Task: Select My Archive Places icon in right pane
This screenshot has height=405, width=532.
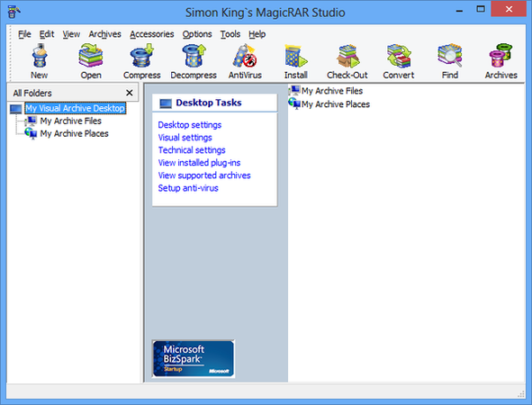Action: (294, 103)
